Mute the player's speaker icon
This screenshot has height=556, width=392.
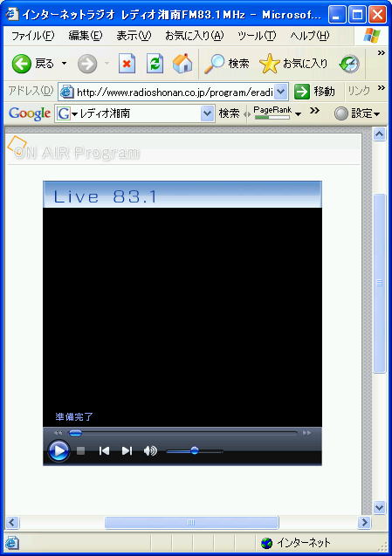click(x=150, y=450)
